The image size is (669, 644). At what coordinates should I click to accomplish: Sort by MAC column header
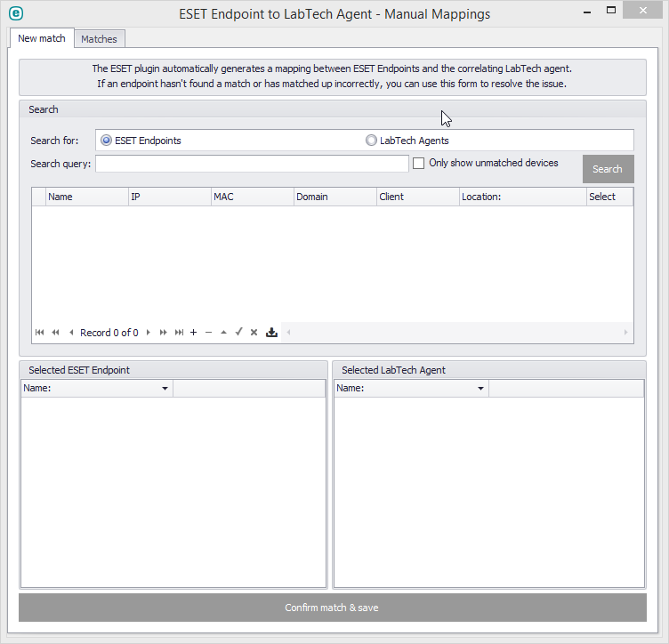pos(253,197)
